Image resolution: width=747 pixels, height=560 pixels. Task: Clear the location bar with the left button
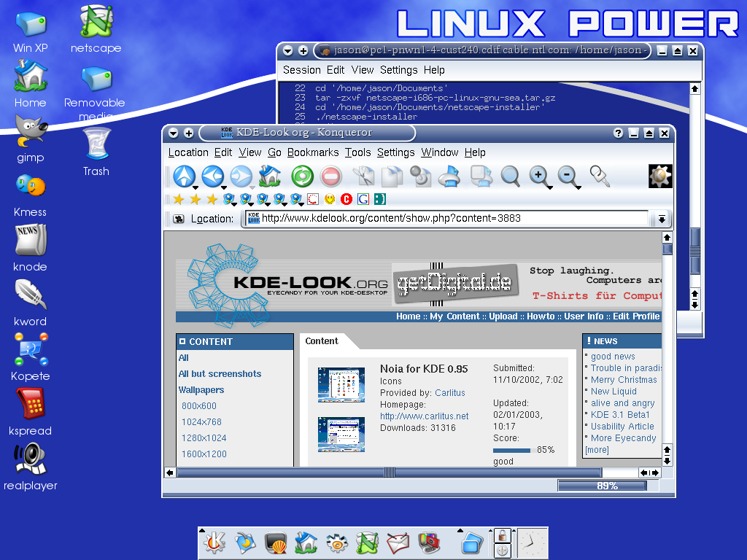point(178,219)
